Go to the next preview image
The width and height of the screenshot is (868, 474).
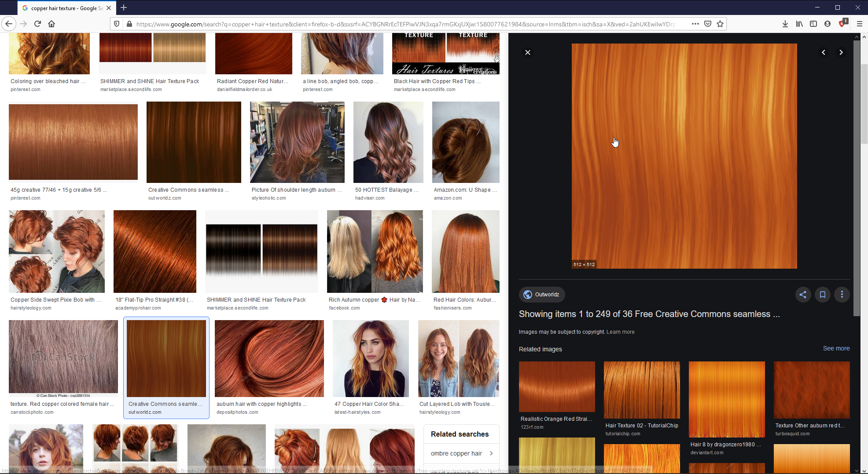click(x=841, y=52)
